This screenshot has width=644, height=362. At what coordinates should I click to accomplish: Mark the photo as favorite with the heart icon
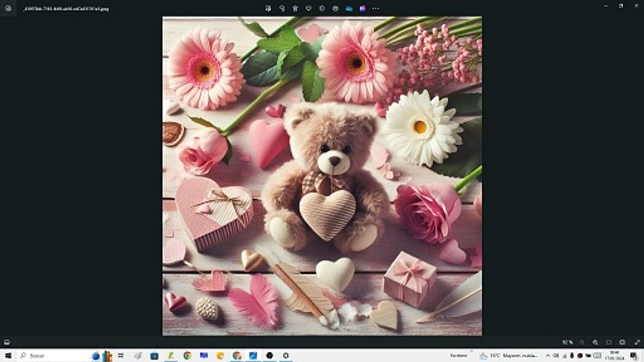pos(308,8)
